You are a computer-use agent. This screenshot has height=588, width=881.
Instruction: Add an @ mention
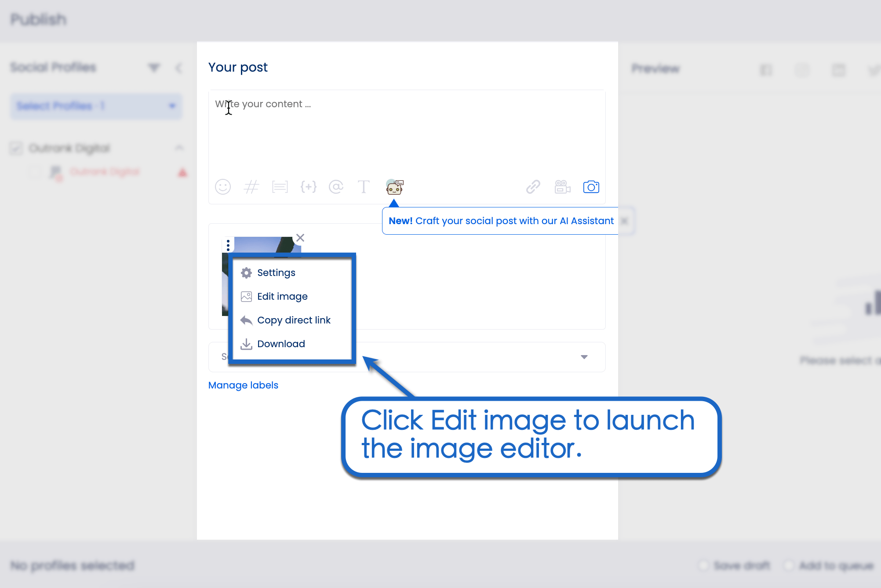(336, 187)
